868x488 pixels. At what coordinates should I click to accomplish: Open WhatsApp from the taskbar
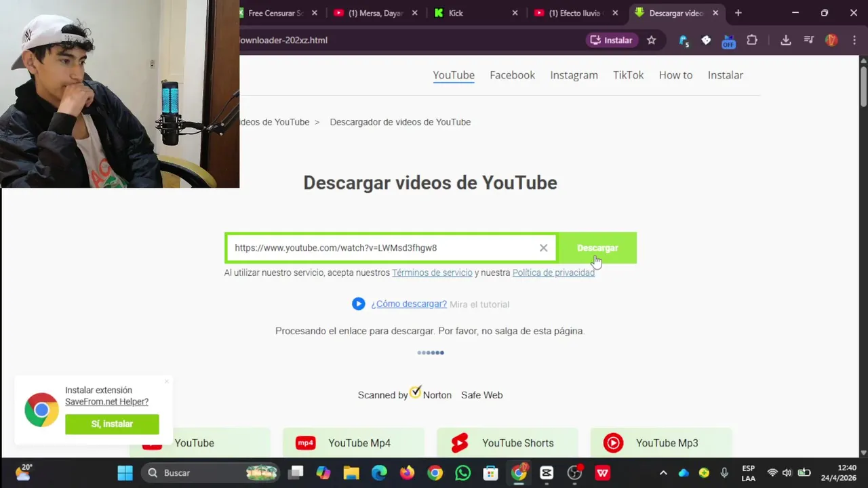coord(462,473)
